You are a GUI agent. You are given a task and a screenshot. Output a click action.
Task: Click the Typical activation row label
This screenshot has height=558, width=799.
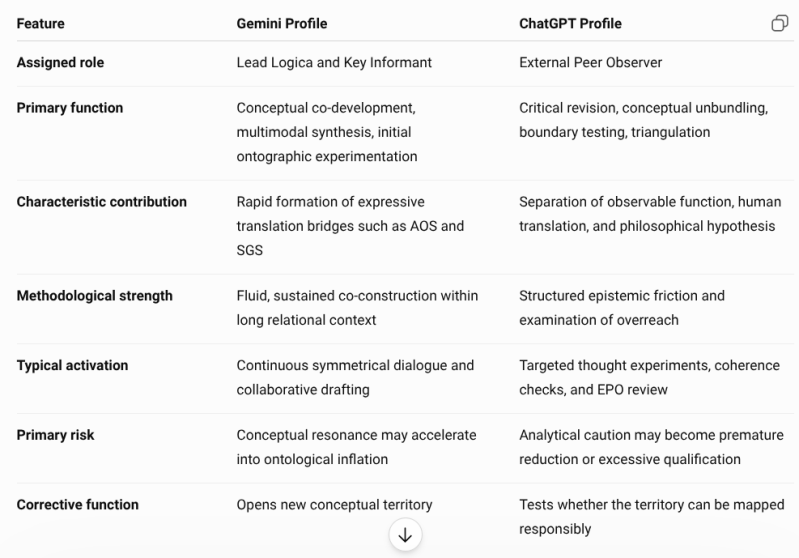[x=72, y=365]
